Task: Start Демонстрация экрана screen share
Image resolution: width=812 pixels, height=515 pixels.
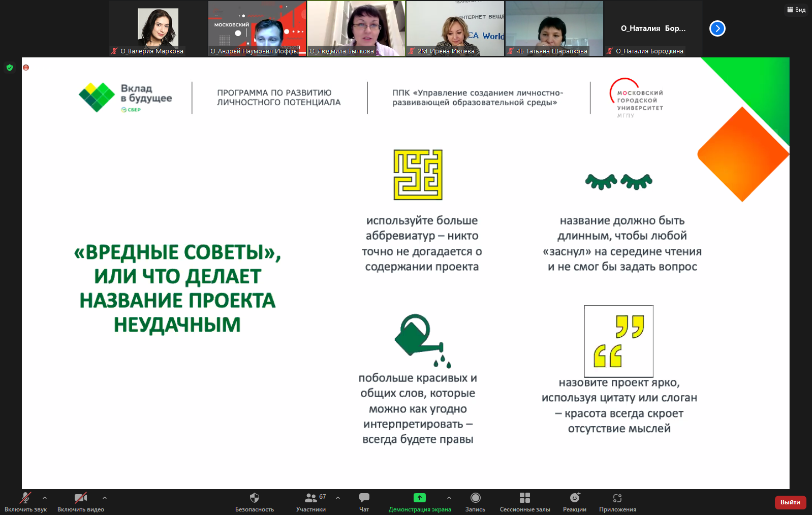Action: coord(420,502)
